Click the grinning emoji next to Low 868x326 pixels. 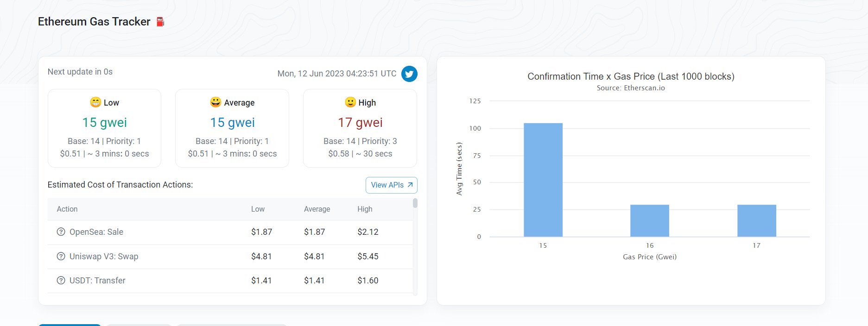click(95, 102)
